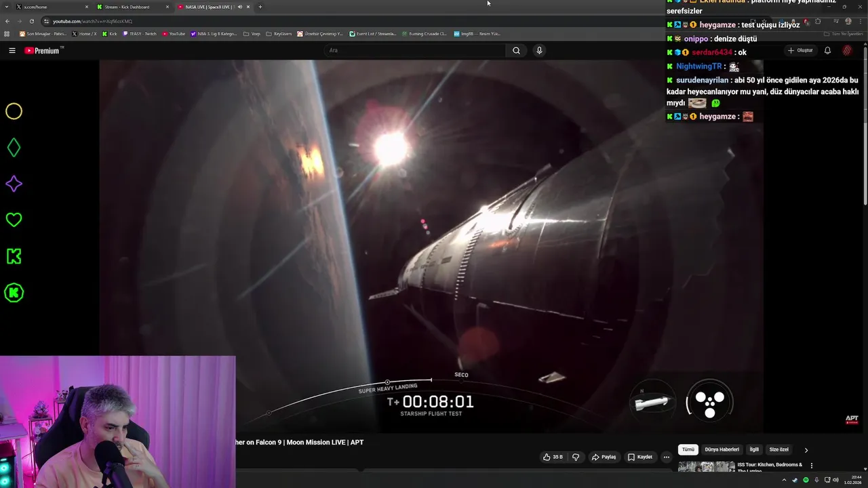Open the 'Kick' bookmark
This screenshot has height=488, width=868.
point(109,33)
